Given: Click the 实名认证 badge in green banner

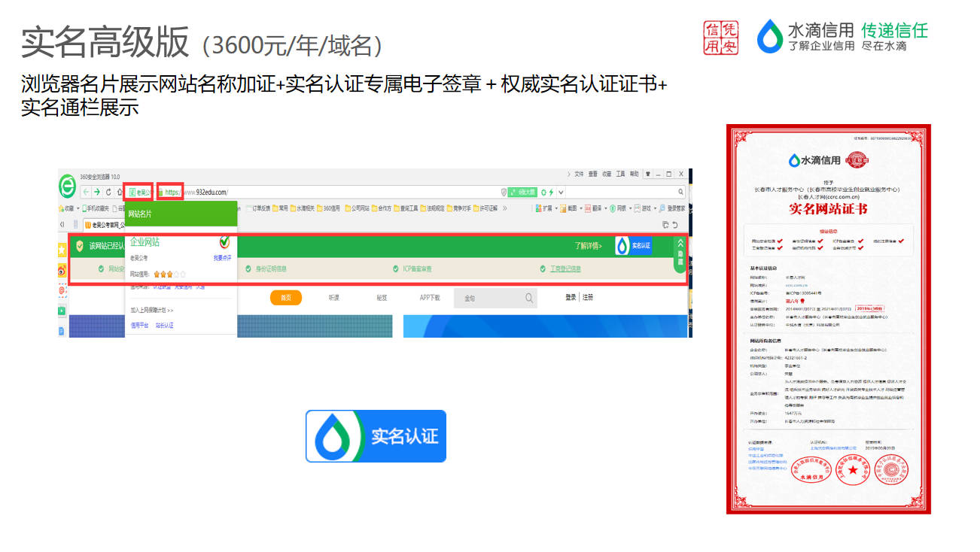Looking at the screenshot, I should 633,246.
